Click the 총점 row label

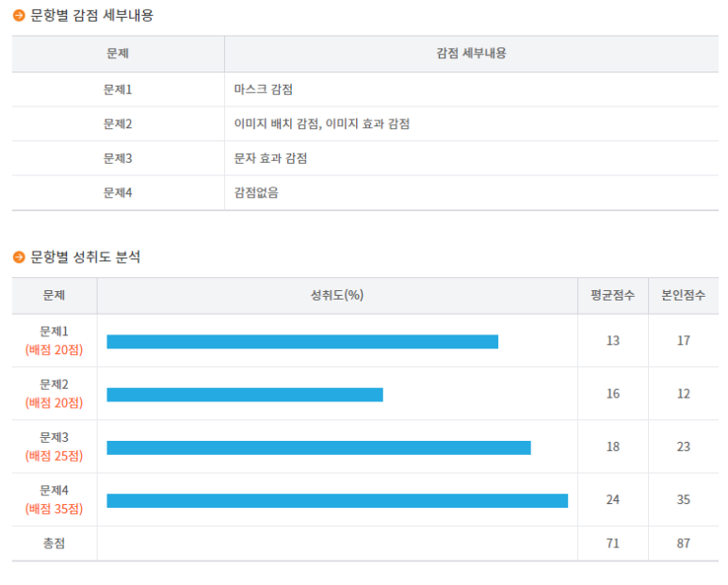[54, 544]
